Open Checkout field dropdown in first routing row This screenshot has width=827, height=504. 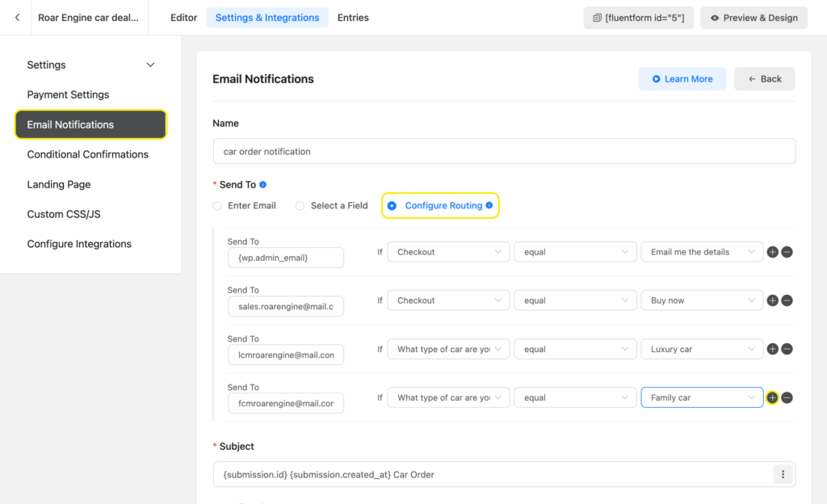(x=448, y=252)
